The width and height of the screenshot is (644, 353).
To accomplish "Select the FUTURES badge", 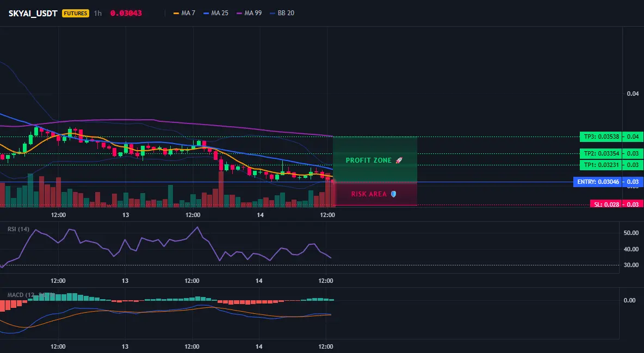I will pyautogui.click(x=75, y=13).
